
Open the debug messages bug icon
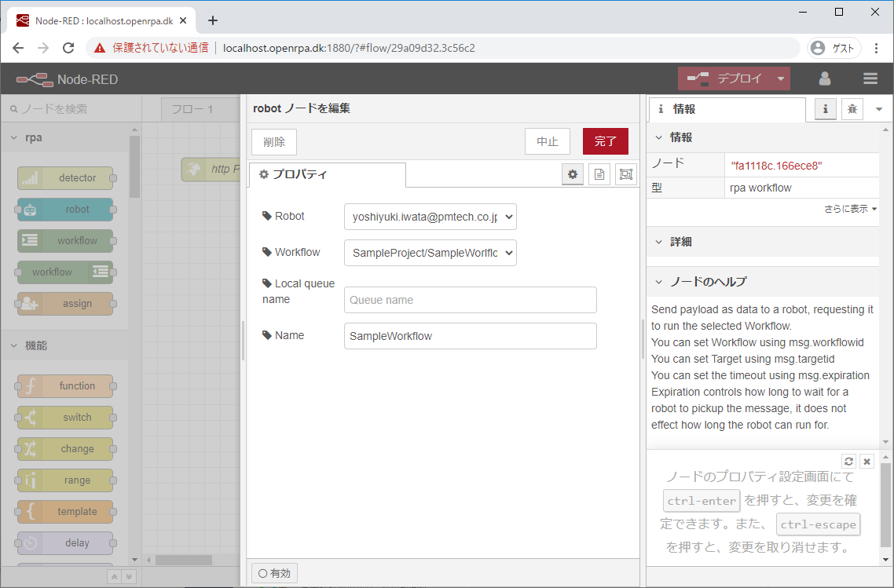pos(852,109)
